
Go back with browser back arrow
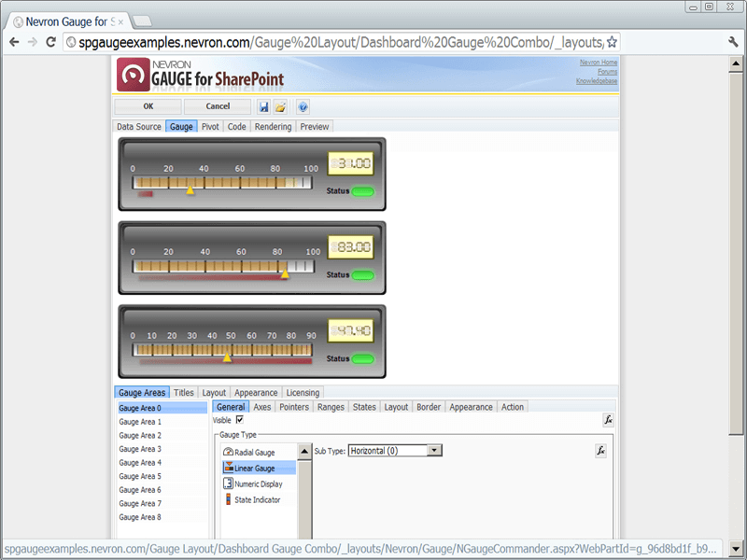point(14,42)
